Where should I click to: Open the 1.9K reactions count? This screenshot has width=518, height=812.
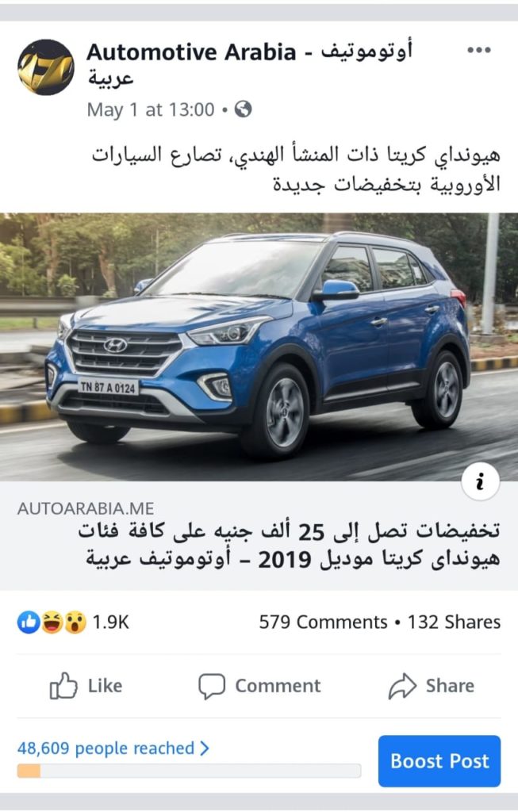(x=110, y=622)
